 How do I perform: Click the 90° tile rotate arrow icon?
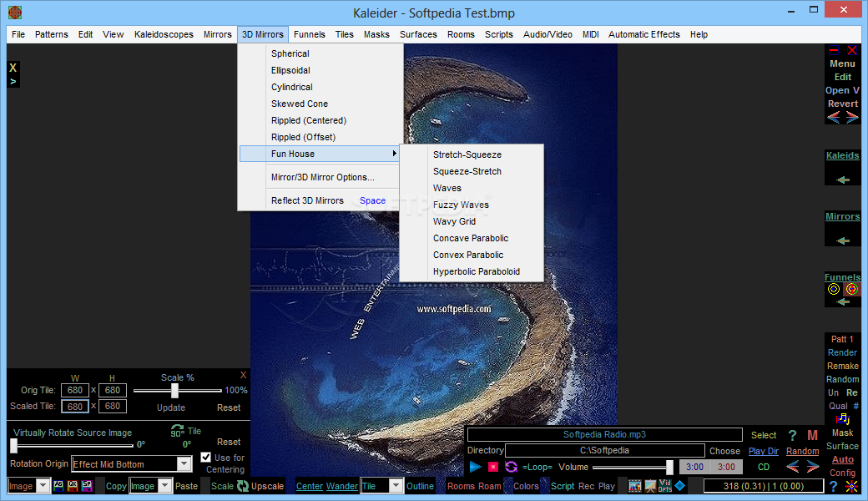177,431
